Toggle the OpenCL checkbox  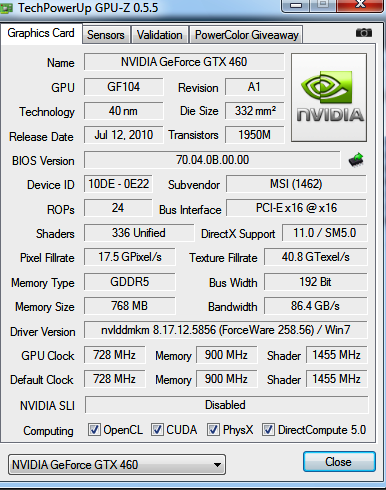(x=94, y=430)
